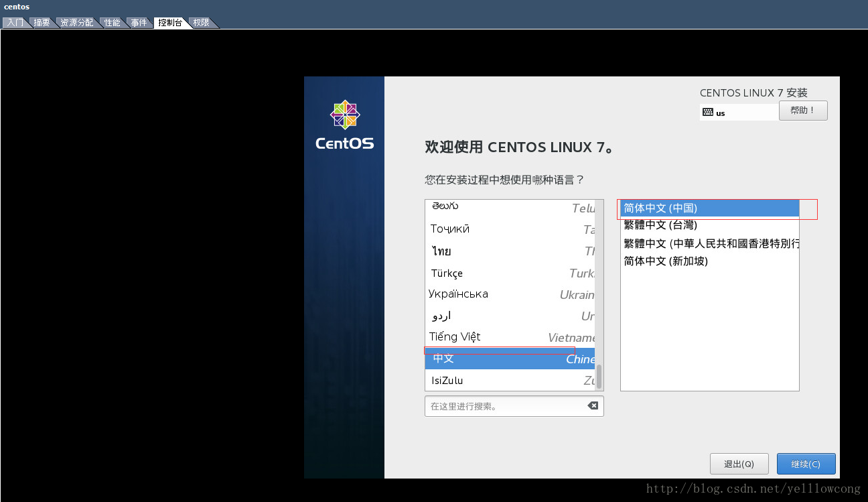Switch to the 性能 tab

point(112,23)
